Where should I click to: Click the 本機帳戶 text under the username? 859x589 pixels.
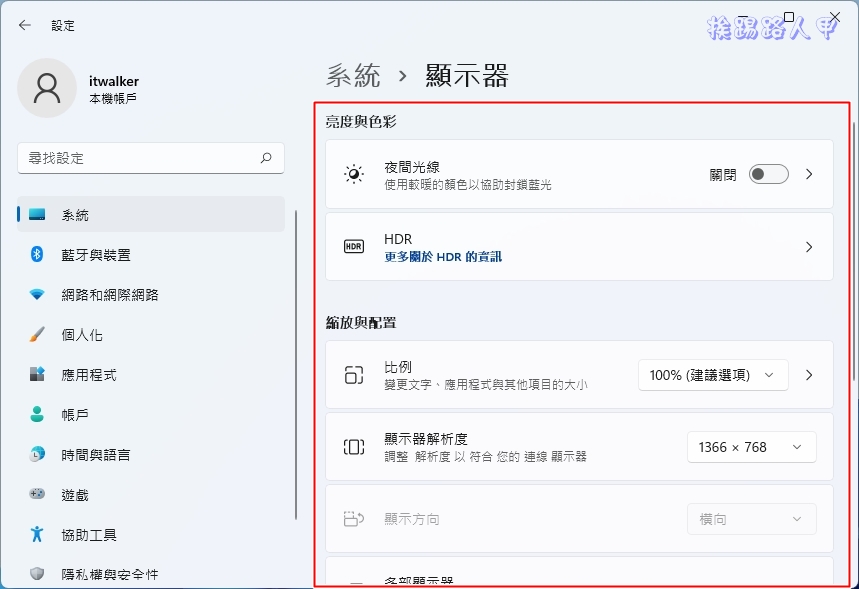(x=113, y=99)
